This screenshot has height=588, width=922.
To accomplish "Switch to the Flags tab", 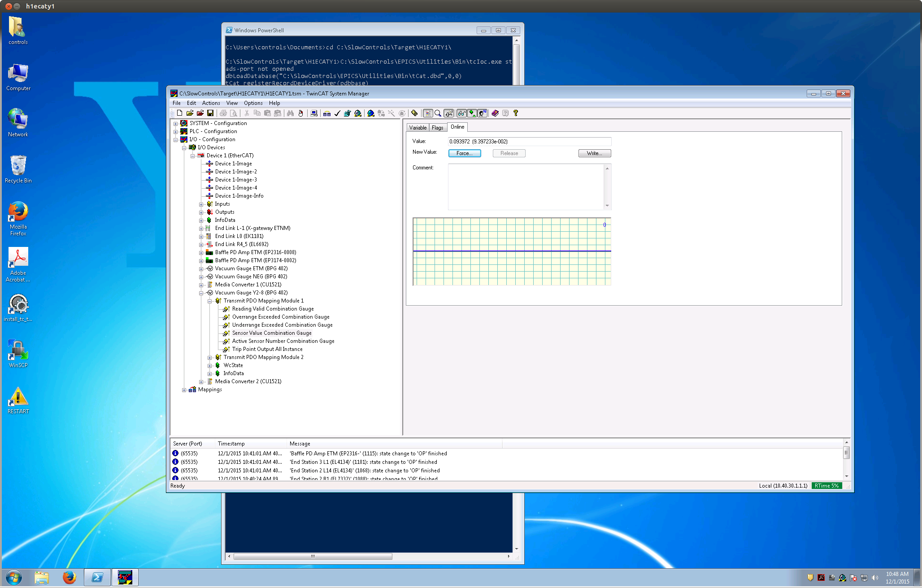I will (438, 128).
